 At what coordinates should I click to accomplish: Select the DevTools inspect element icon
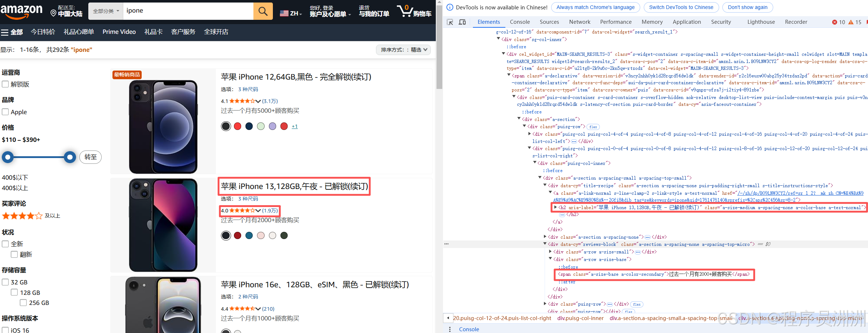pyautogui.click(x=450, y=22)
